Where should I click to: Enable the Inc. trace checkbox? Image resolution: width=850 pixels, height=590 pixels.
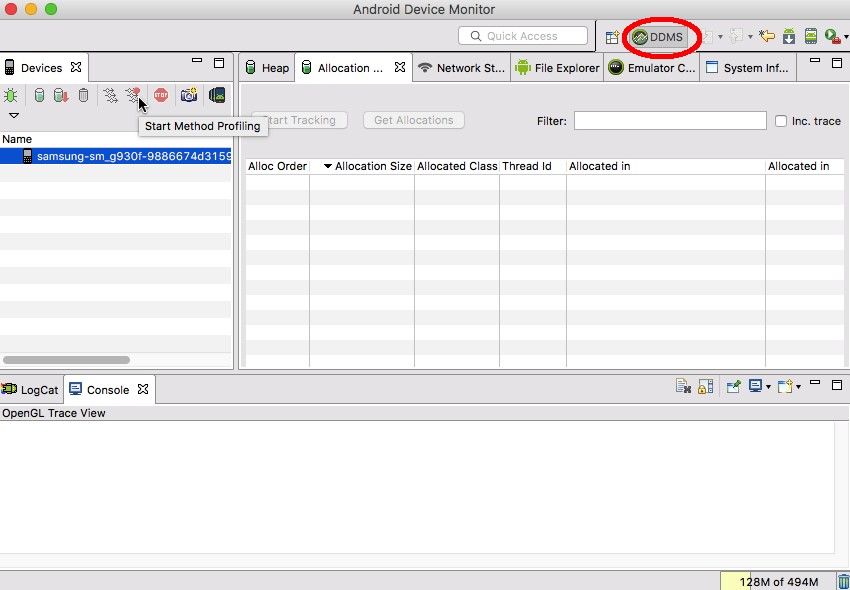[781, 121]
